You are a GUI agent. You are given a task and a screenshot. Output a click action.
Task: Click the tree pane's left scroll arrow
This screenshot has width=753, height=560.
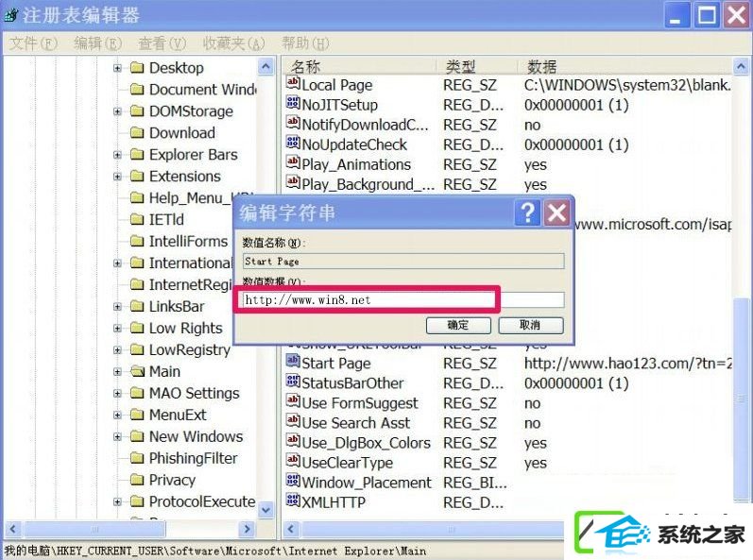coord(13,529)
